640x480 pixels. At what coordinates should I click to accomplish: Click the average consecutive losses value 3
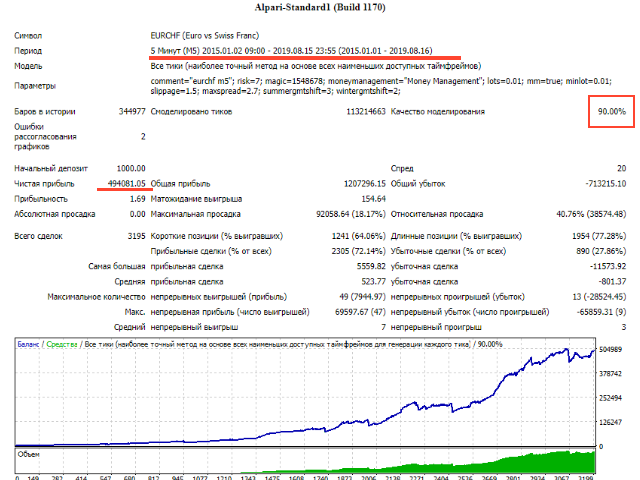click(624, 327)
